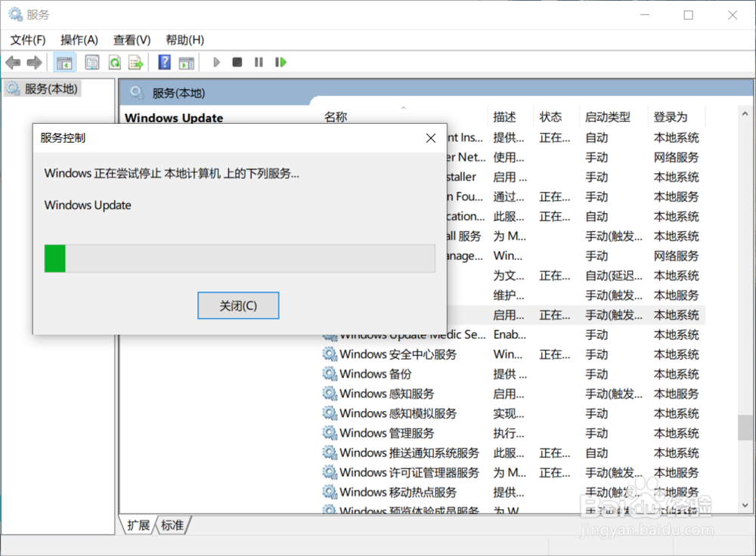Image resolution: width=756 pixels, height=556 pixels.
Task: Click Windows 推送通知系统服务 service name
Action: coord(409,453)
